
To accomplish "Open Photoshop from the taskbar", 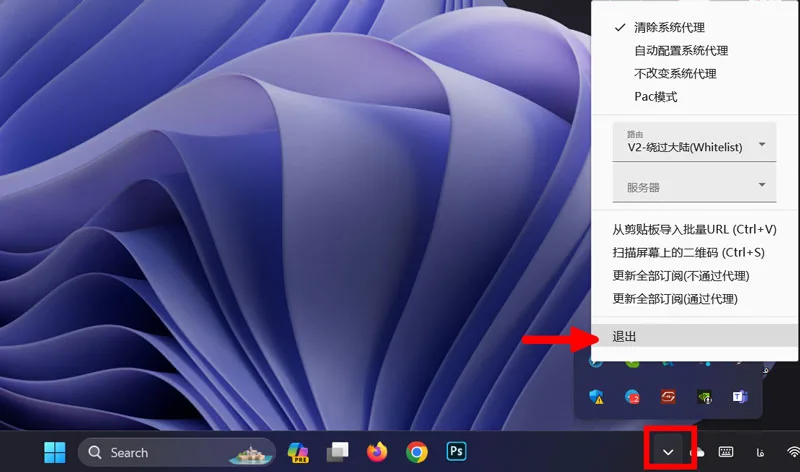I will tap(458, 453).
